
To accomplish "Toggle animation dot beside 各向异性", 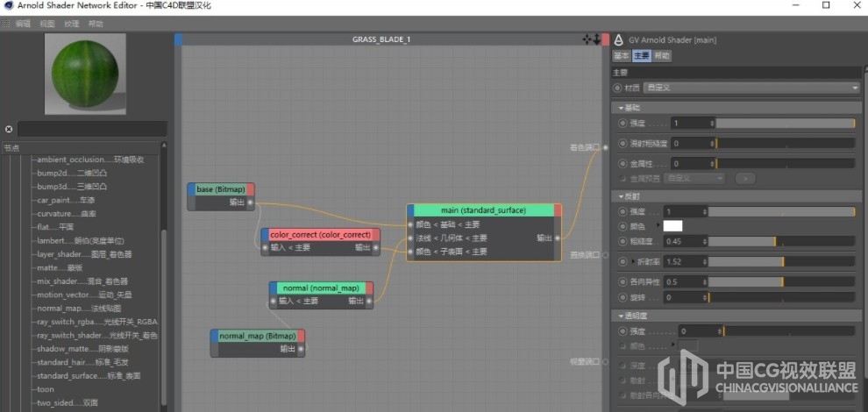I will tap(623, 282).
